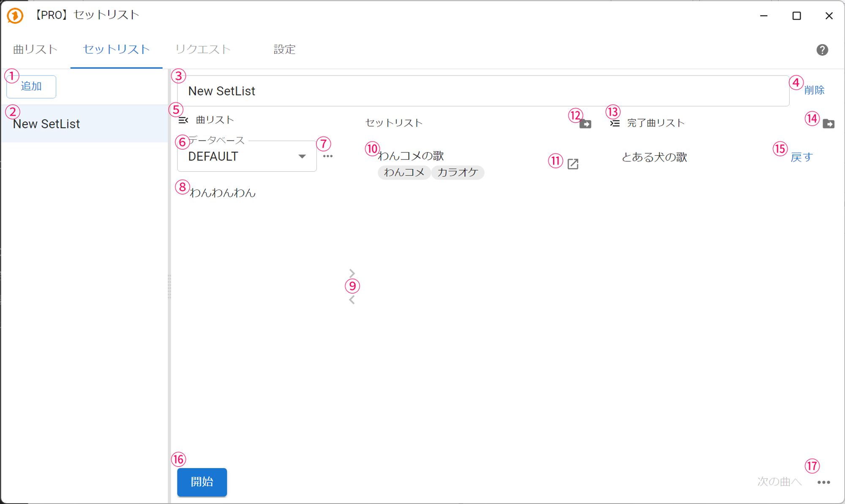The width and height of the screenshot is (845, 504).
Task: Open the データベース DEFAULT dropdown
Action: (247, 157)
